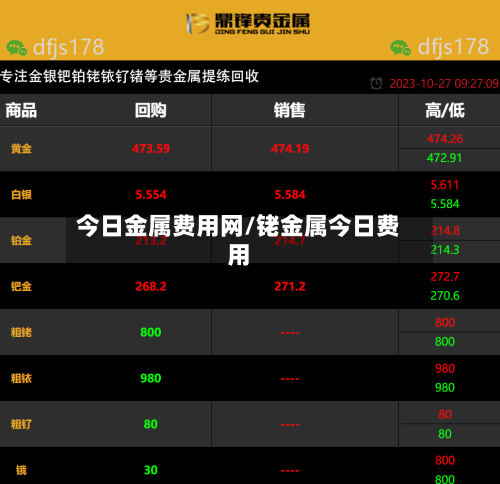
Task: Click the sale dashes in the bottom row
Action: (290, 471)
